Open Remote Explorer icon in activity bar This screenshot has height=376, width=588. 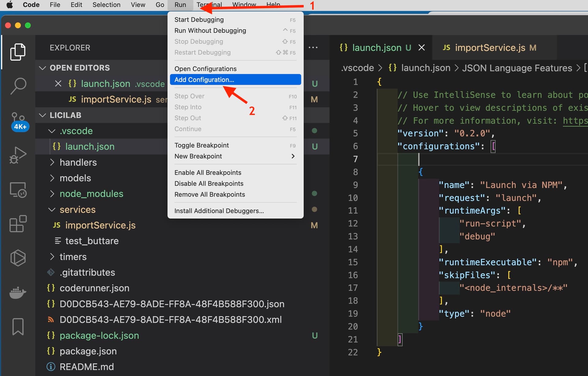click(18, 190)
